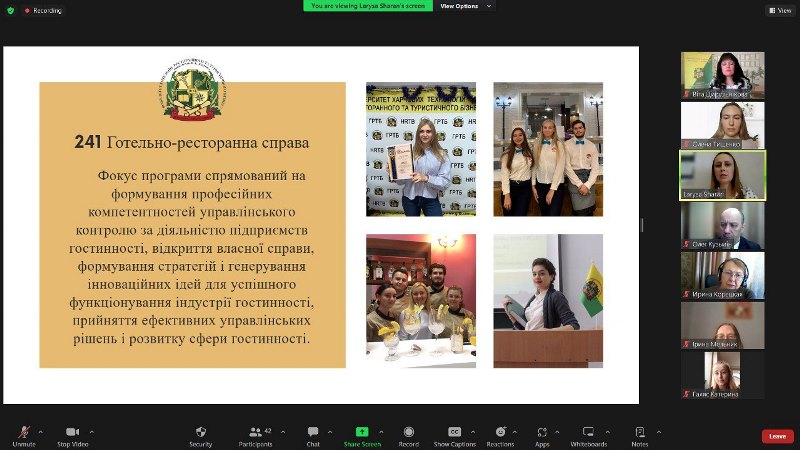
Task: Click the Record circle icon
Action: 409,432
